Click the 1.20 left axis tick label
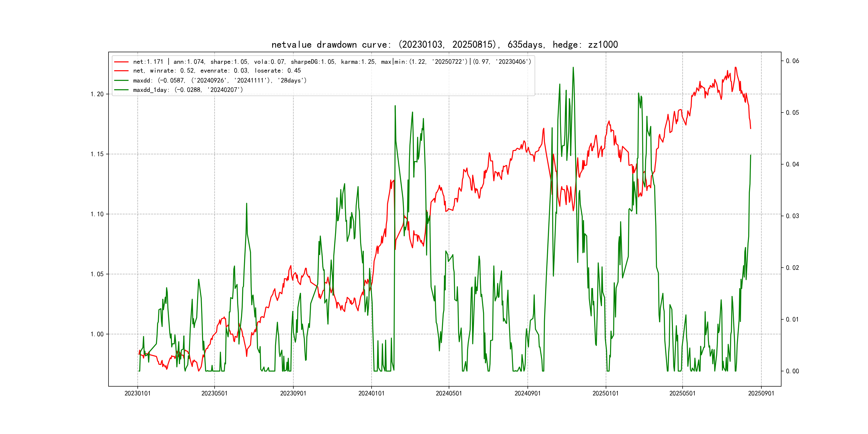The image size is (868, 434). (97, 94)
